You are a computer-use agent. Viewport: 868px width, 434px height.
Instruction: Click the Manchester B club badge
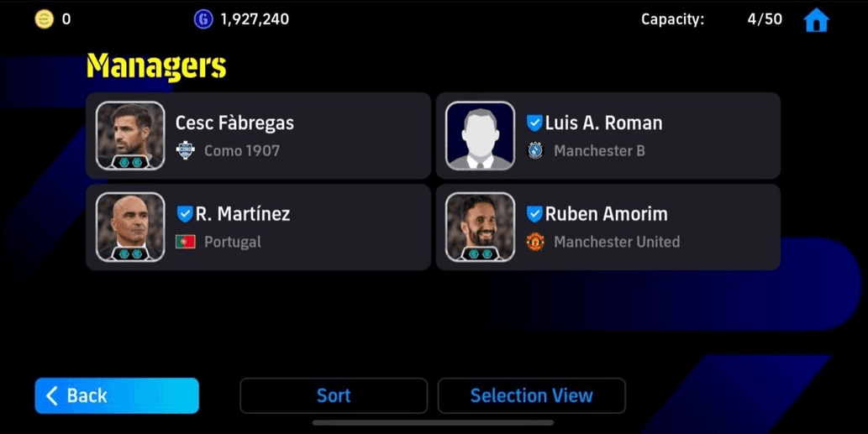tap(534, 150)
